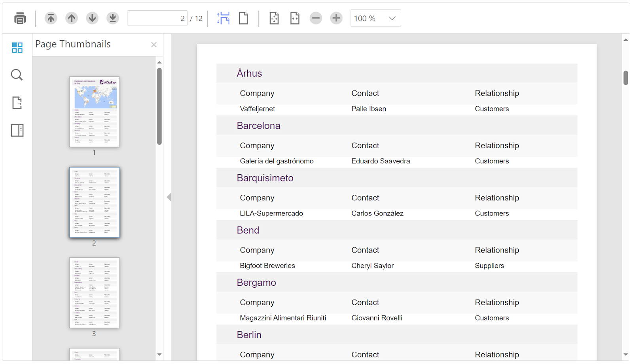
Task: Click the Galería del gastrónomo company cell
Action: click(277, 161)
